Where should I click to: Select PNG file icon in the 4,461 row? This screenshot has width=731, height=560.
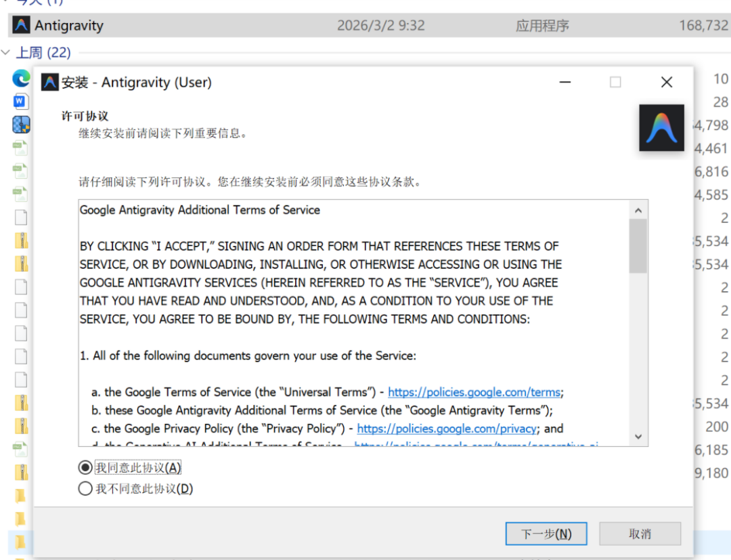click(20, 148)
